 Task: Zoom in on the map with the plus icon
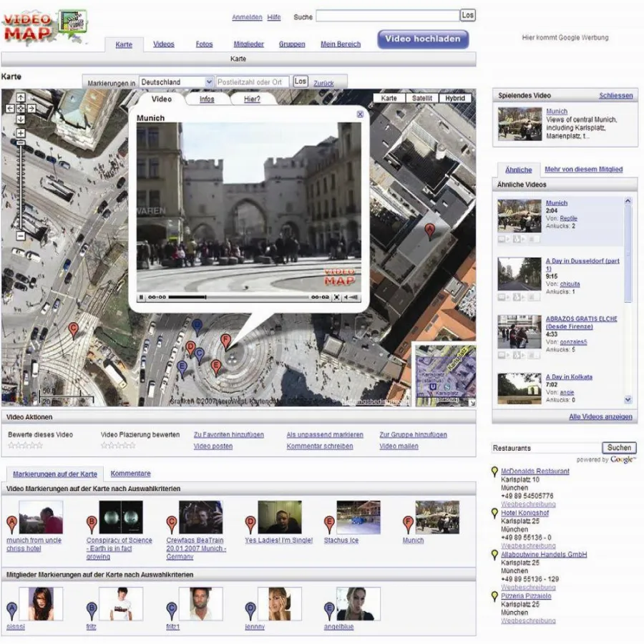[x=21, y=132]
